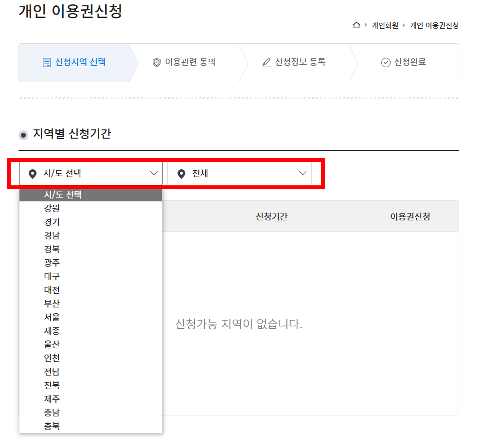Select 제주 in the region list
482x448 pixels.
tap(90, 399)
